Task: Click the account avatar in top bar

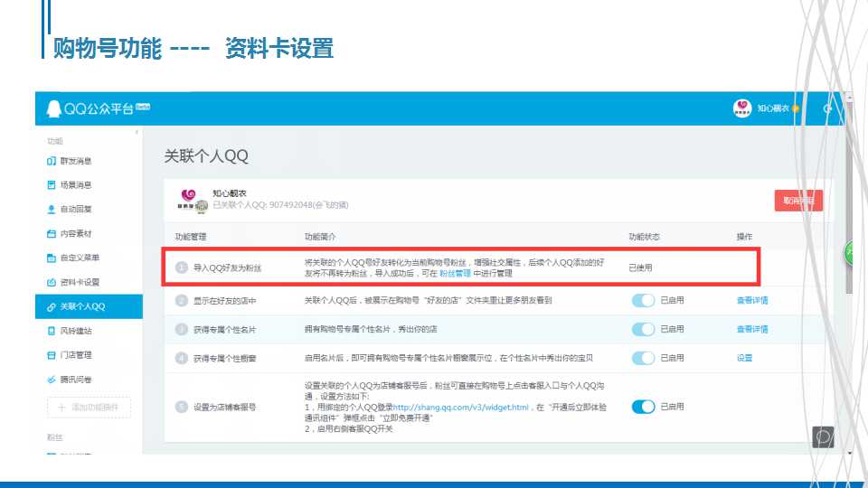Action: [741, 108]
